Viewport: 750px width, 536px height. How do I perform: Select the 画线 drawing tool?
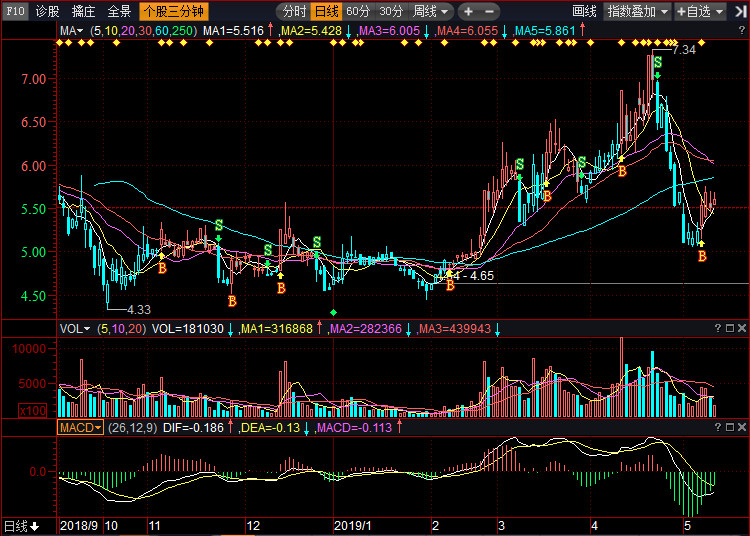click(x=585, y=12)
